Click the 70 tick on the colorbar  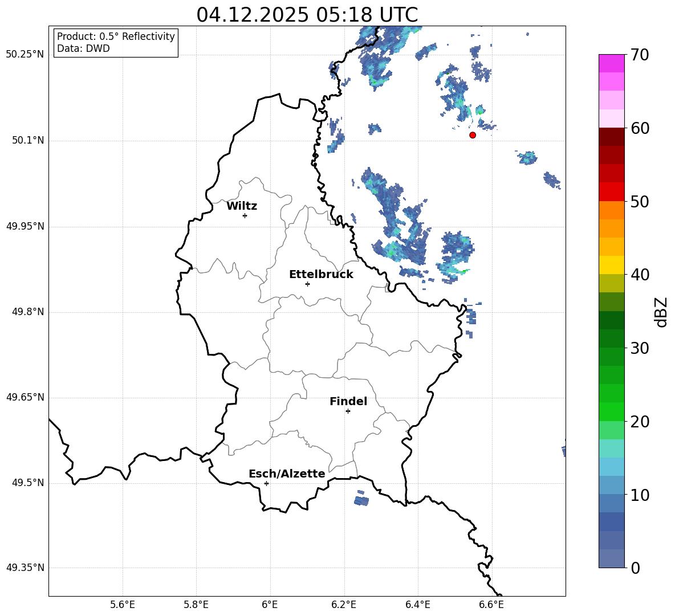[639, 55]
